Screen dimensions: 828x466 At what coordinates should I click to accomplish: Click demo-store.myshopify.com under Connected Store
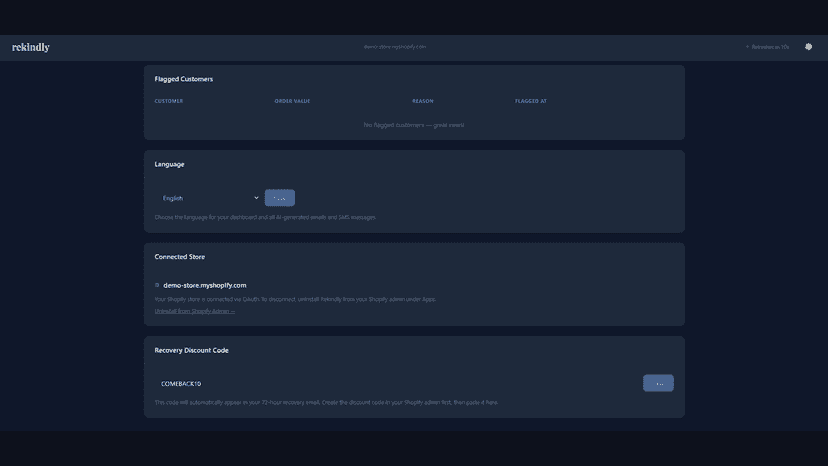click(x=204, y=285)
